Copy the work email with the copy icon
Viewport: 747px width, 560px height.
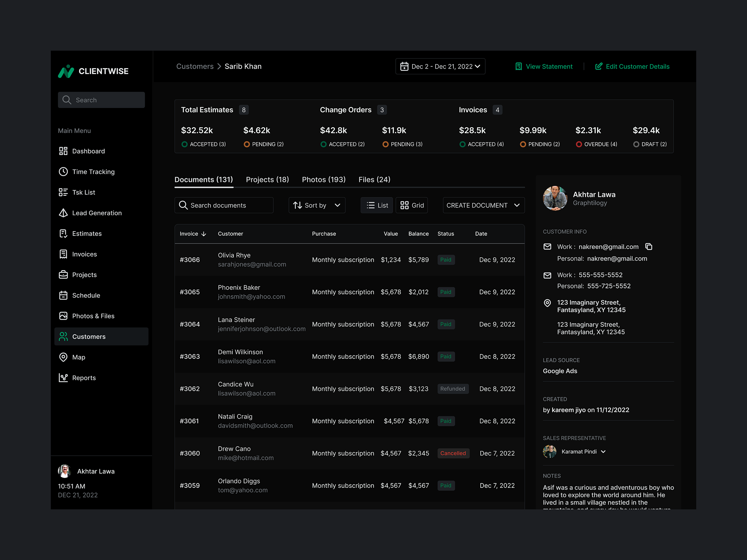tap(649, 246)
